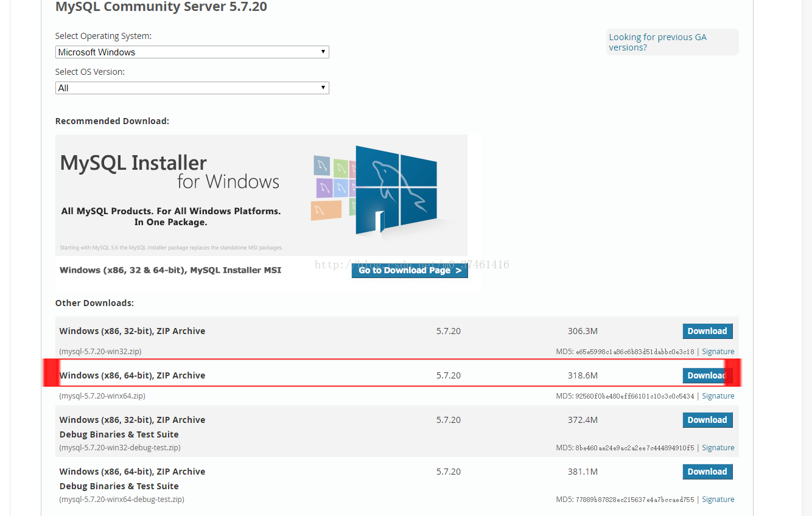Open the Select Operating System dropdown
Viewport: 812px width, 516px height.
(x=192, y=52)
